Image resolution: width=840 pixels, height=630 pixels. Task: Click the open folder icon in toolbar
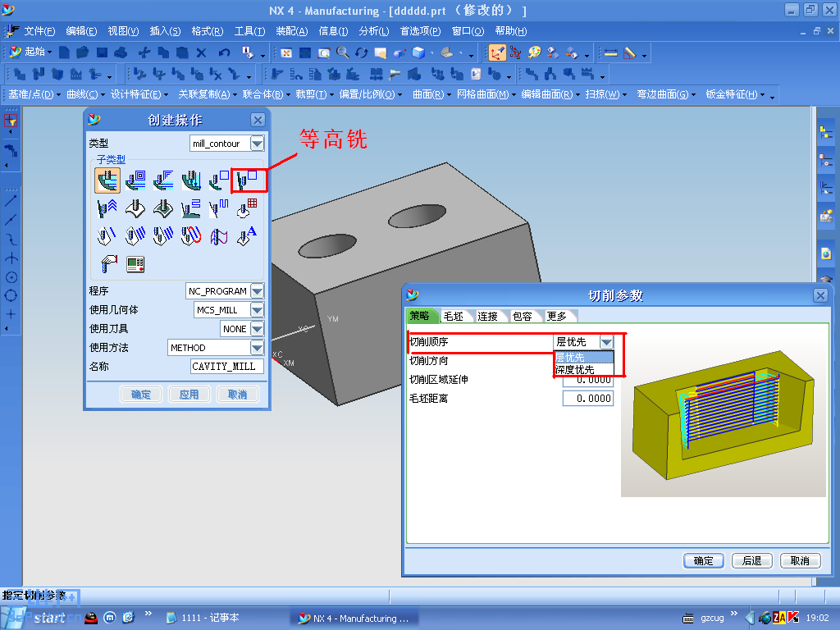coord(82,52)
